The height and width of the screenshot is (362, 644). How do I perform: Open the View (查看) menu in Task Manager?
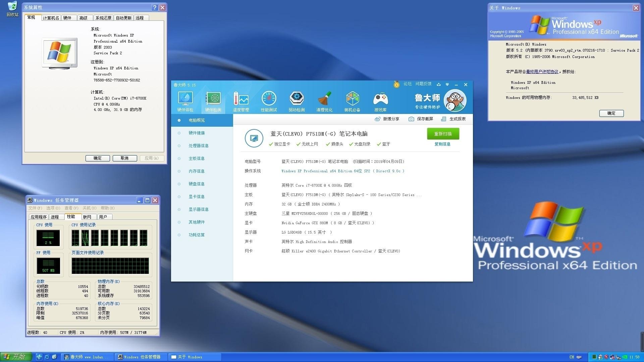71,208
